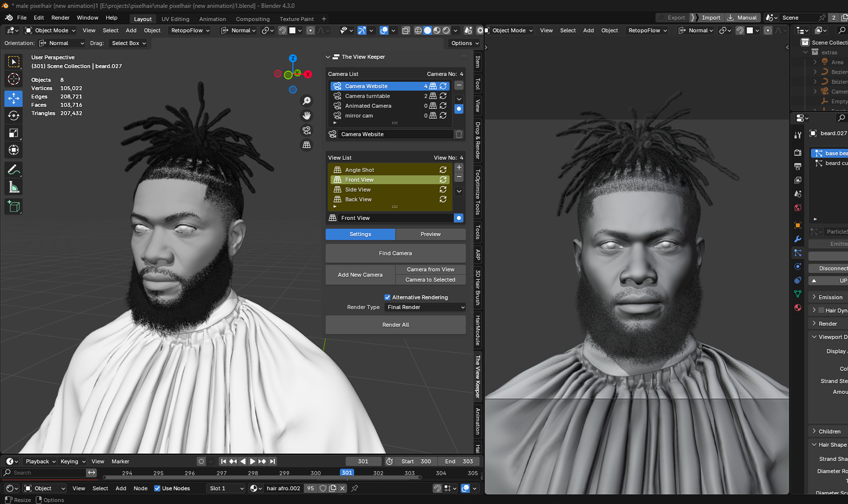Click refresh icon for Back View
The width and height of the screenshot is (848, 504).
tap(443, 199)
